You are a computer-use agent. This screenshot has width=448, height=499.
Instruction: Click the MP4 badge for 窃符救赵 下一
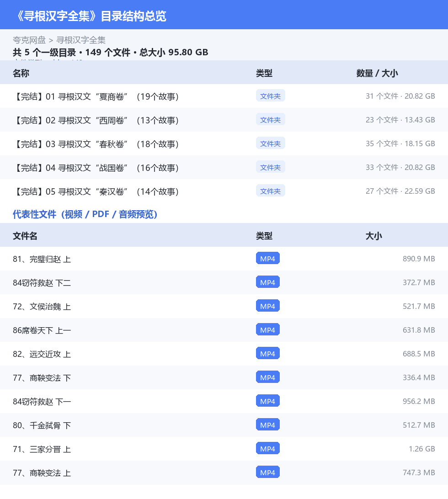pos(268,401)
